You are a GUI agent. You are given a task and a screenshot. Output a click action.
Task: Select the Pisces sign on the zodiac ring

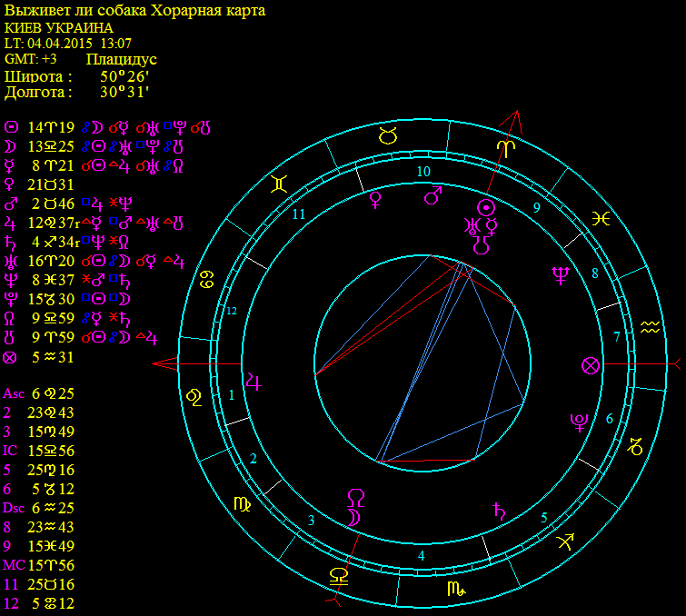601,218
